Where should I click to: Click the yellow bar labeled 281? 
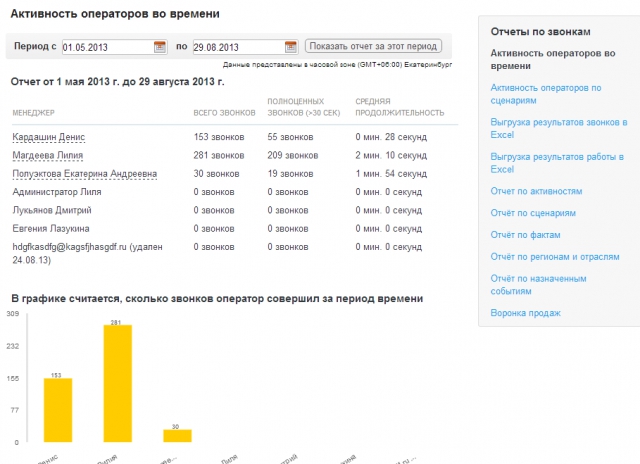[118, 384]
